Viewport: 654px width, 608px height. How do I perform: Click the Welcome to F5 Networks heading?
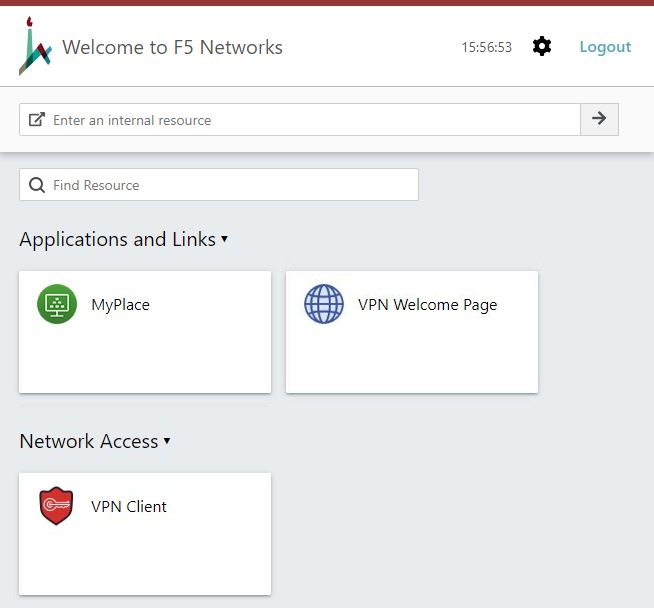point(172,47)
